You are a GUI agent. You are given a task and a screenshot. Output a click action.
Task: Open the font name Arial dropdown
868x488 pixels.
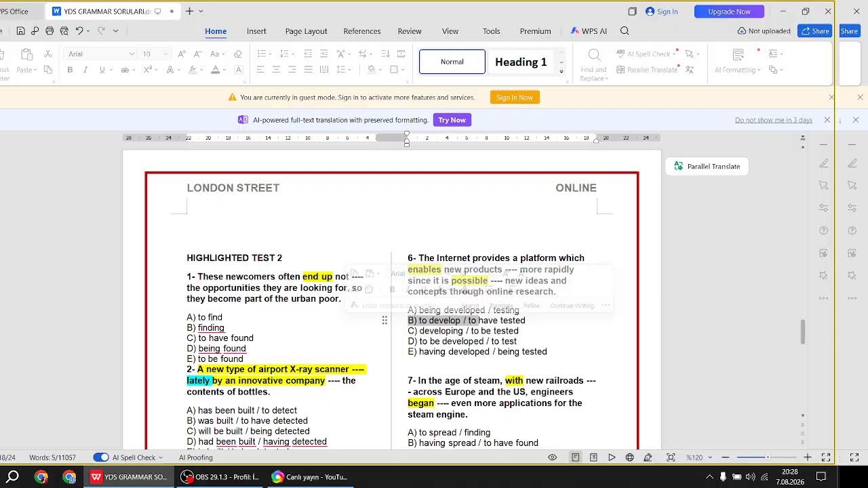pos(132,54)
